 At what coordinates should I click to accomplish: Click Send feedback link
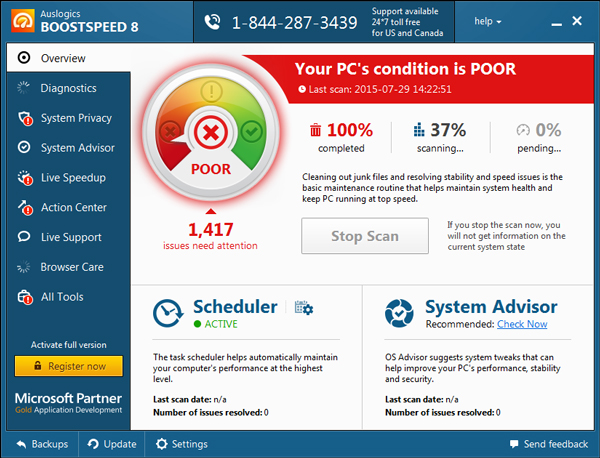(549, 444)
